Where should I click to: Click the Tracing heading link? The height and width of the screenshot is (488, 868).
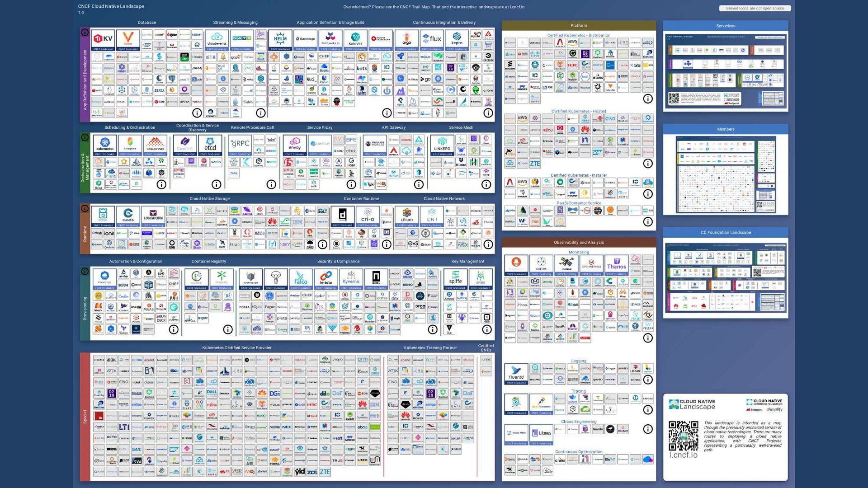[x=579, y=391]
